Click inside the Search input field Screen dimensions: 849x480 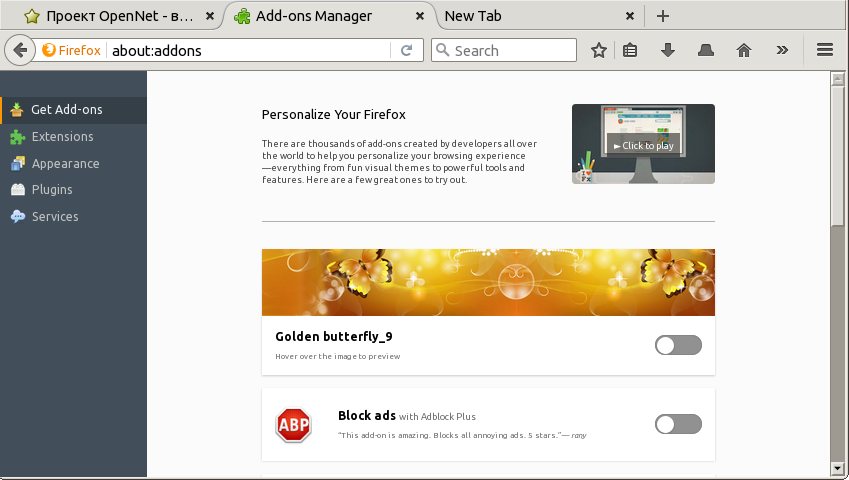point(512,51)
